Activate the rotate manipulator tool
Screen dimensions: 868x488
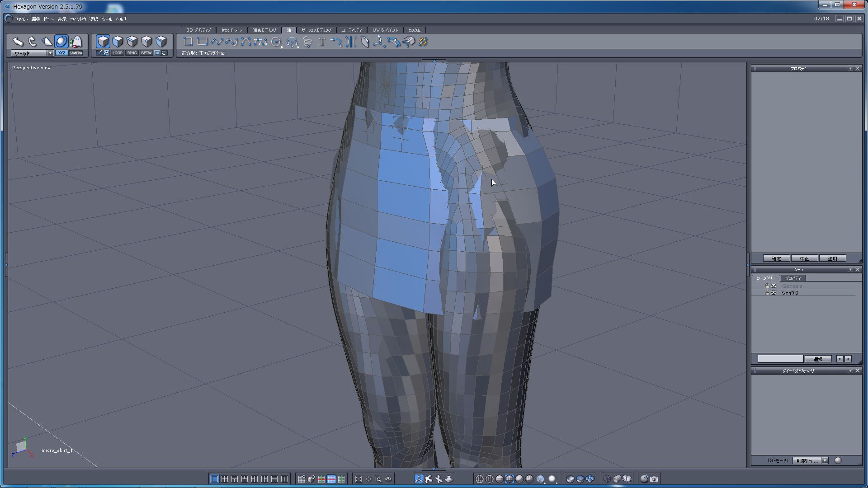tap(32, 42)
